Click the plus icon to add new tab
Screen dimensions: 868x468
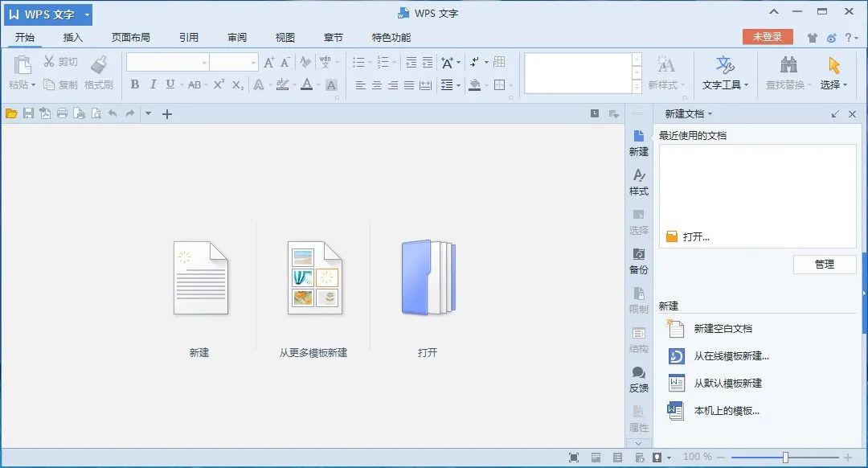point(167,114)
